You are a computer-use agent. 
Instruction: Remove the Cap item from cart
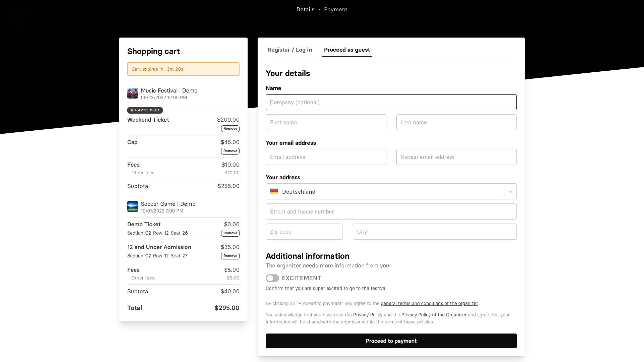point(230,151)
